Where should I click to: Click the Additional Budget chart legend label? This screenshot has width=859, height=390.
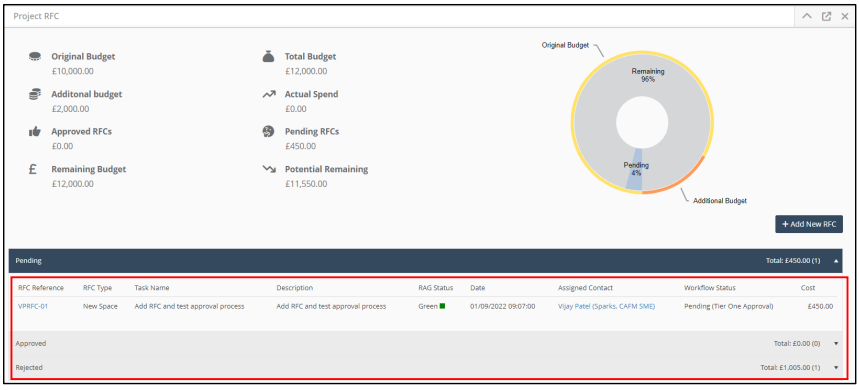click(x=720, y=201)
